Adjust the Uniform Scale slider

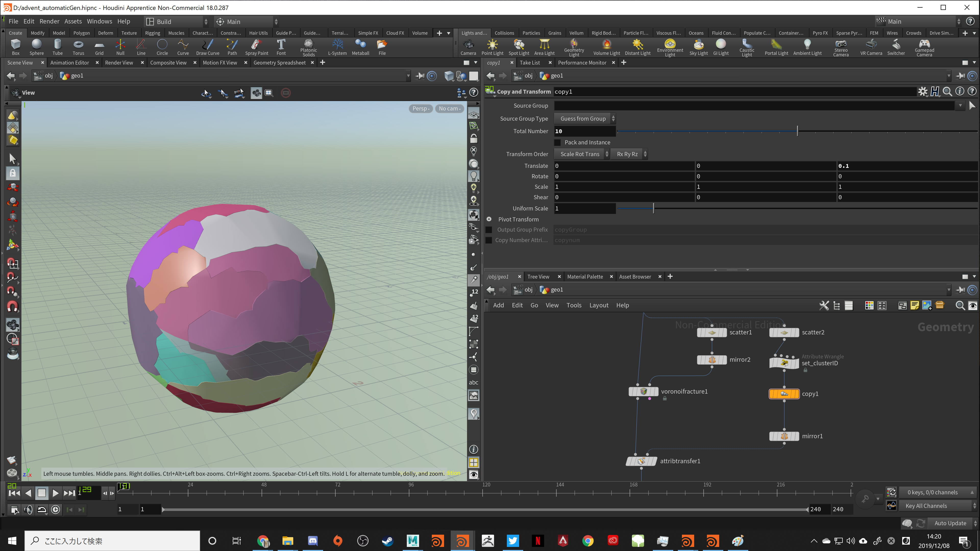654,208
